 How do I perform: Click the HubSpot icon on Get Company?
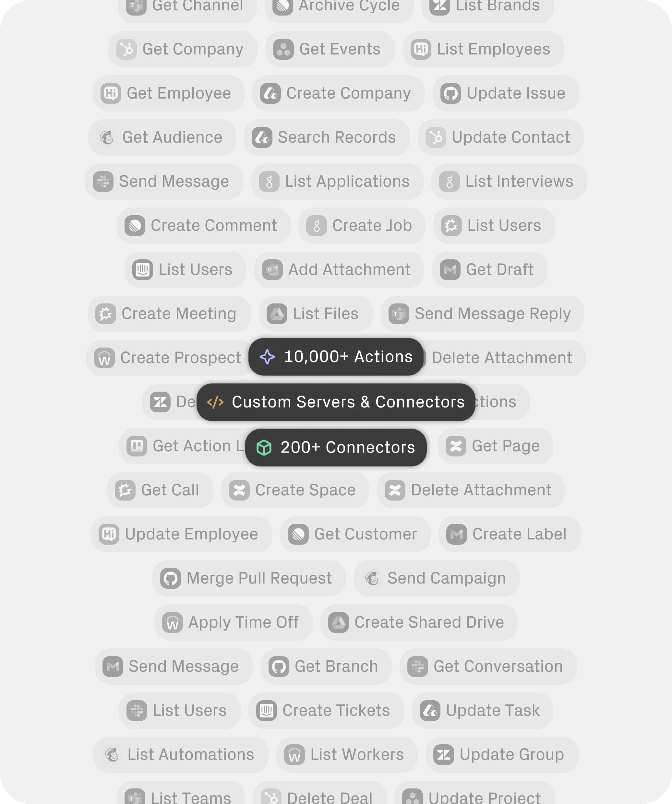click(x=126, y=49)
